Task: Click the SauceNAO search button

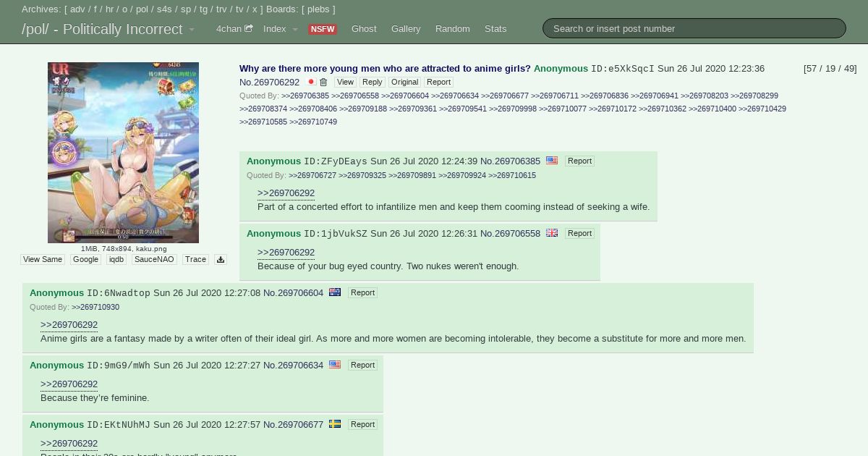Action: [154, 259]
